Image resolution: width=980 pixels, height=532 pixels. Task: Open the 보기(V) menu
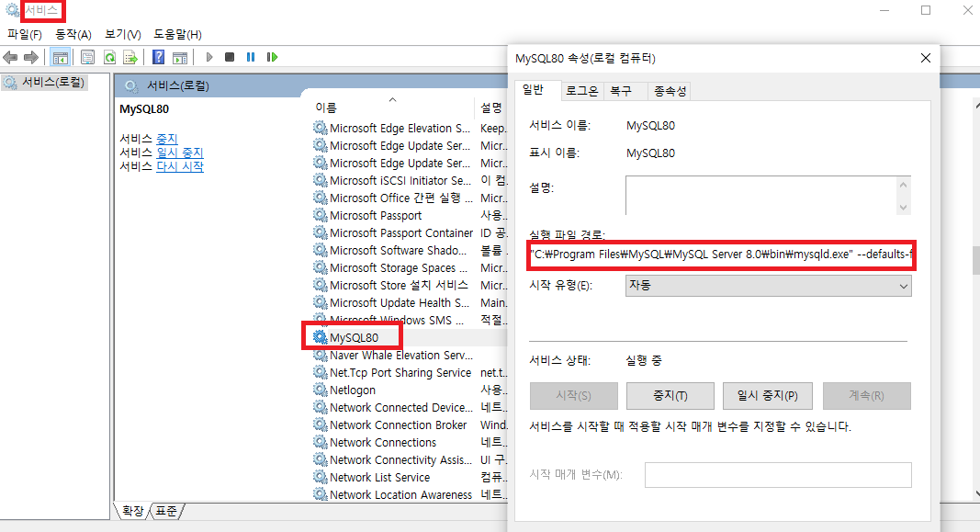(x=122, y=34)
